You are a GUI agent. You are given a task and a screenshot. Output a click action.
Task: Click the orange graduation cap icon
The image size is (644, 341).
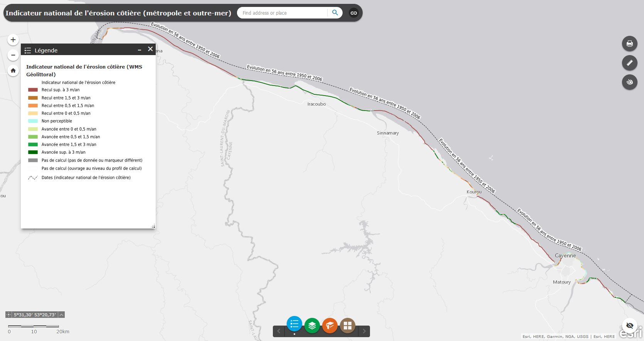click(330, 326)
